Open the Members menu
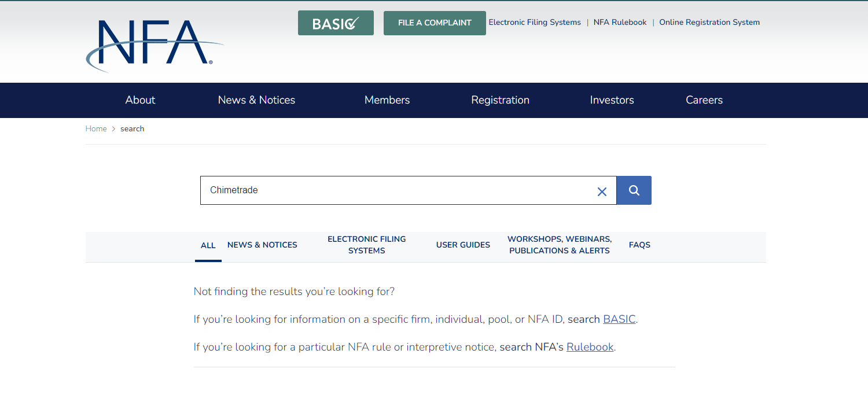The width and height of the screenshot is (868, 409). click(387, 100)
